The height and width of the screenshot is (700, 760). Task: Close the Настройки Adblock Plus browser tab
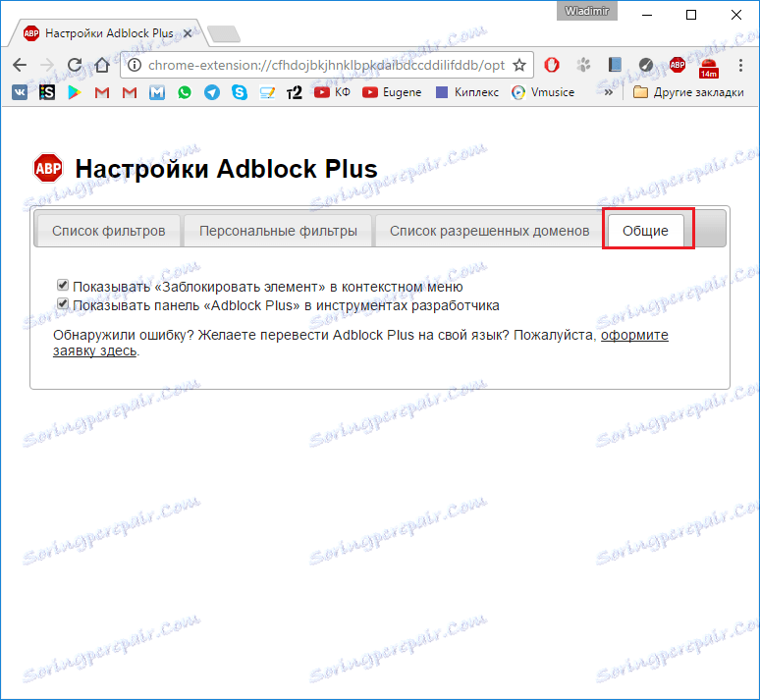[188, 33]
